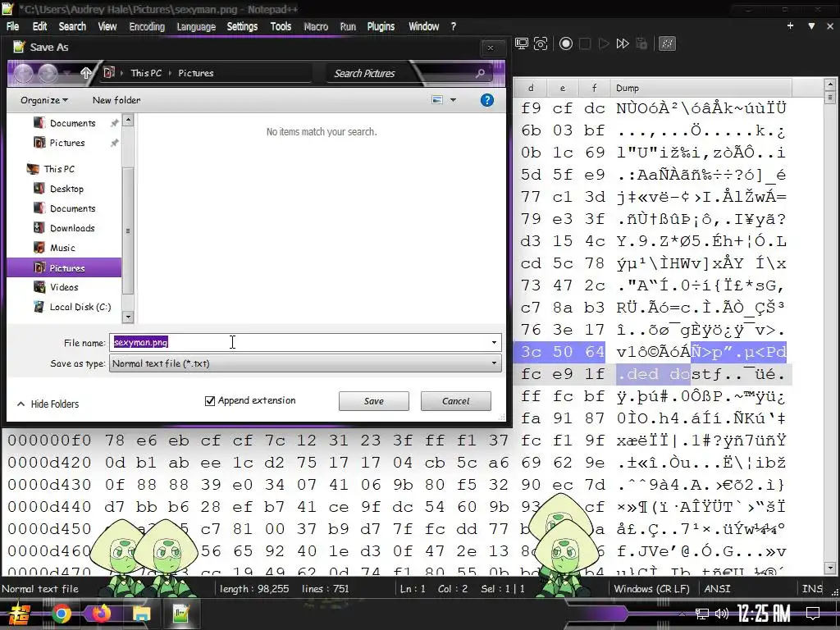
Task: Click the New folder button
Action: tap(116, 100)
